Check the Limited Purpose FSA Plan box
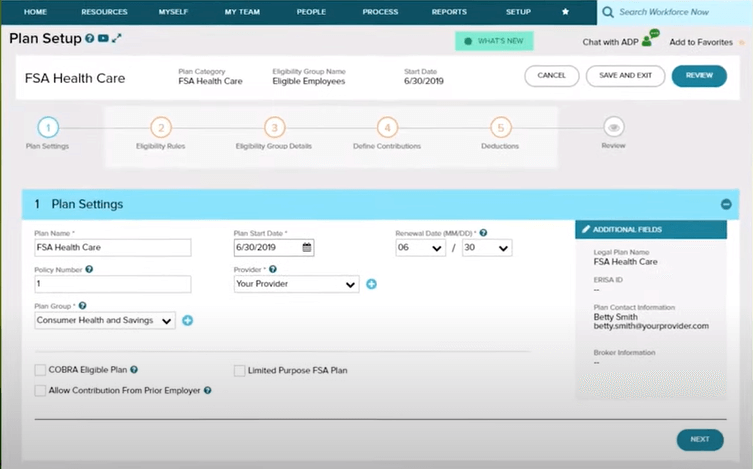The width and height of the screenshot is (753, 469). tap(240, 370)
